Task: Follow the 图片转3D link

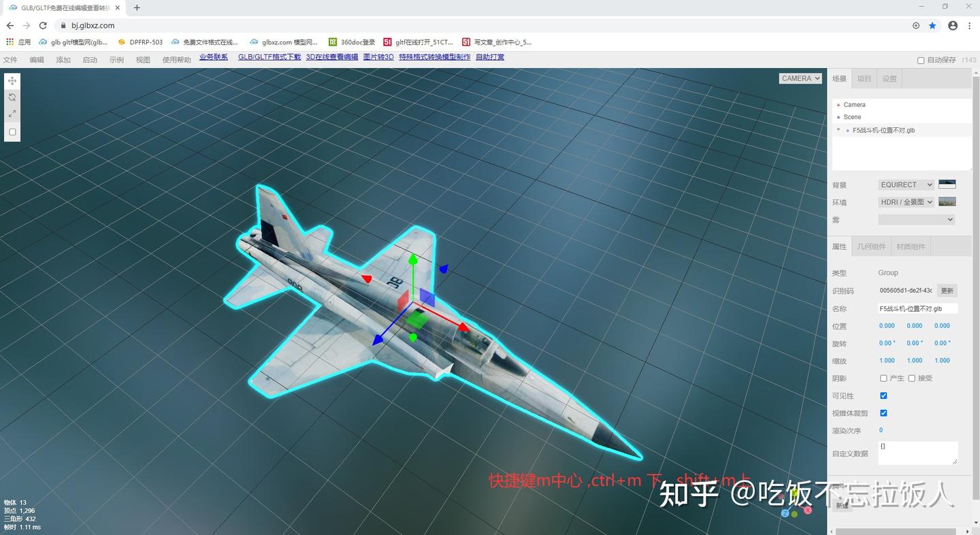Action: click(378, 57)
